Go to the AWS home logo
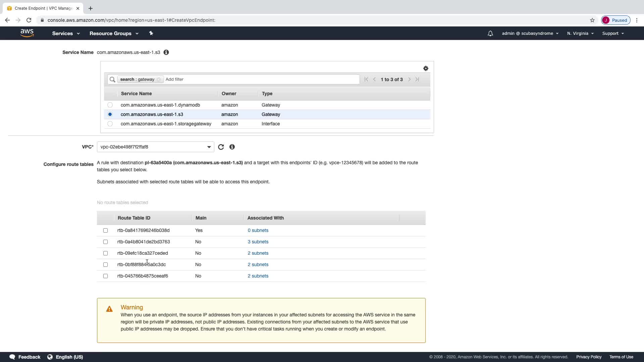Screen dimensions: 644x362 pyautogui.click(x=27, y=33)
